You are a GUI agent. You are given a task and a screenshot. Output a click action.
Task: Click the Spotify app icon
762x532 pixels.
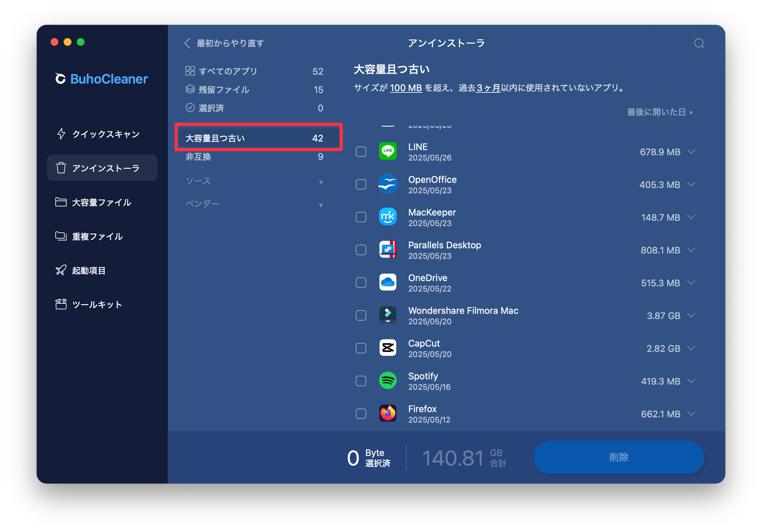pyautogui.click(x=388, y=381)
